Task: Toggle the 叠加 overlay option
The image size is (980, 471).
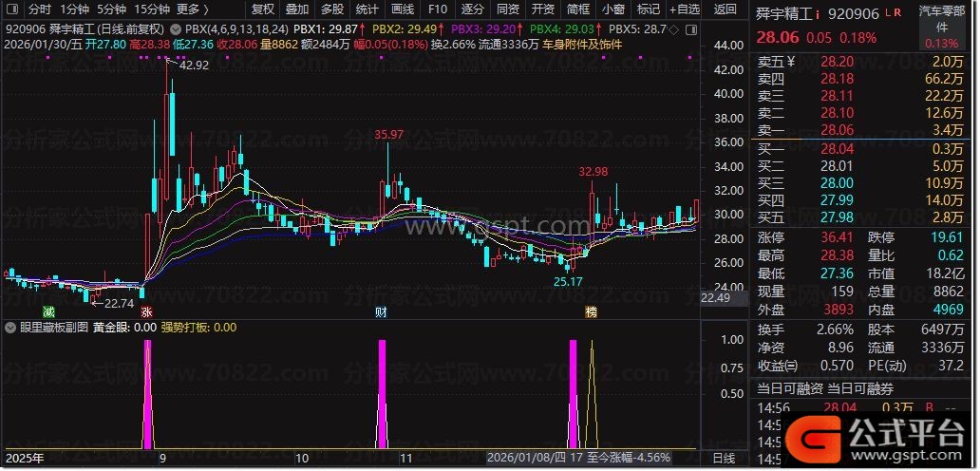Action: 297,9
